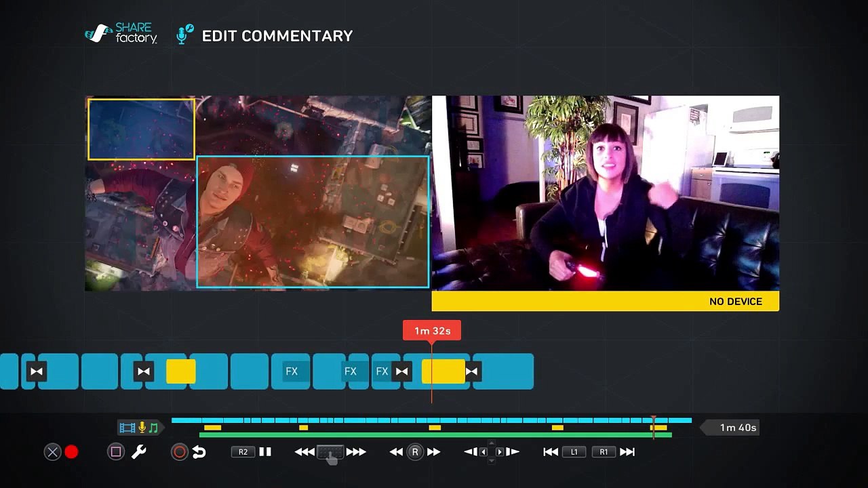Click the D-pad left arrow

click(484, 452)
